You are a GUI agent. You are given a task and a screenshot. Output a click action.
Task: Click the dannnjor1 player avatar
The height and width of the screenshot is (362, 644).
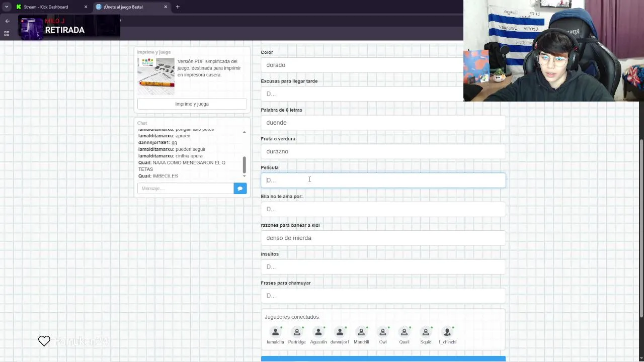tap(340, 332)
